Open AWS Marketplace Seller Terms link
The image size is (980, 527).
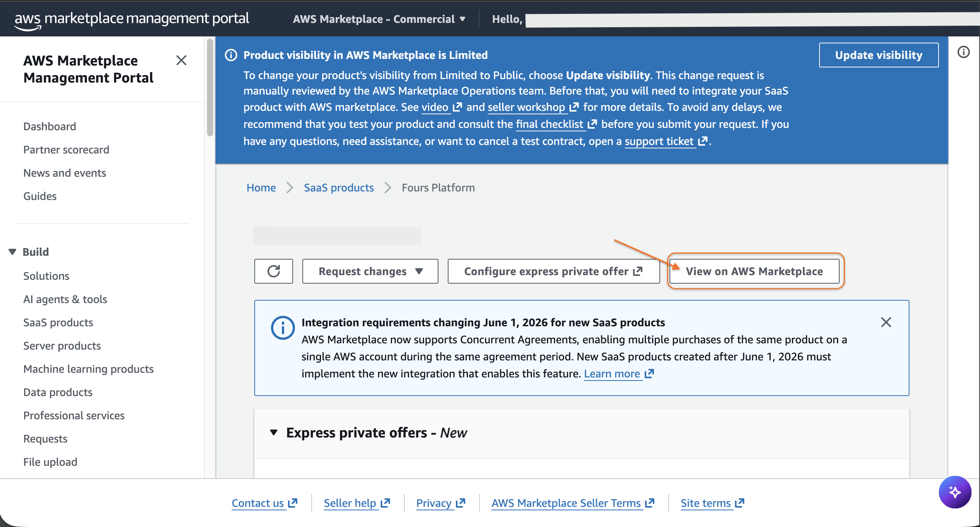coord(566,503)
